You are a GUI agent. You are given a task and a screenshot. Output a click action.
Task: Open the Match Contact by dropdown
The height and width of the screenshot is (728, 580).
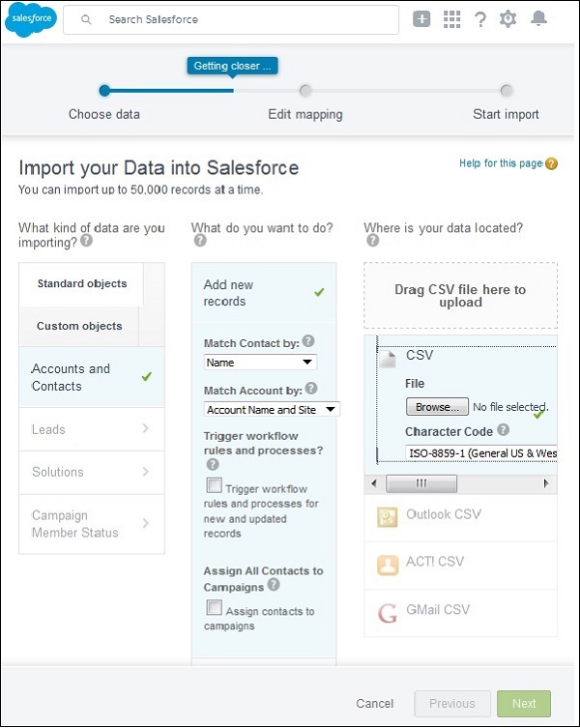click(261, 363)
